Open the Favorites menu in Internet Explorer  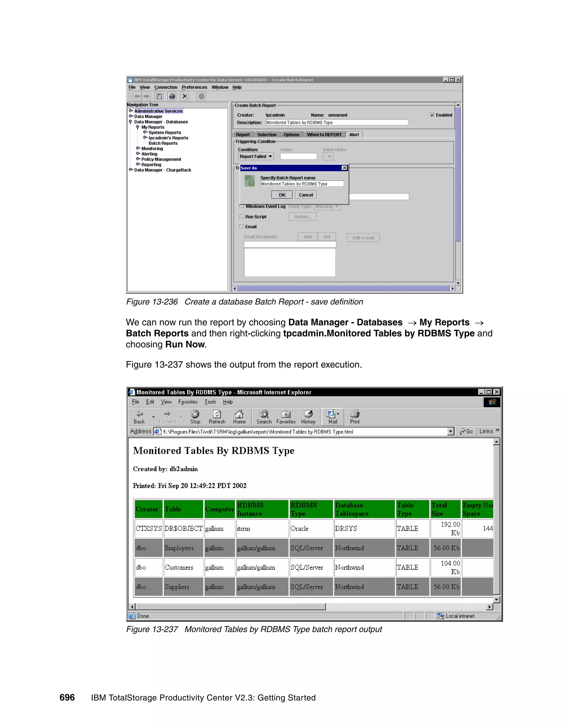(188, 402)
